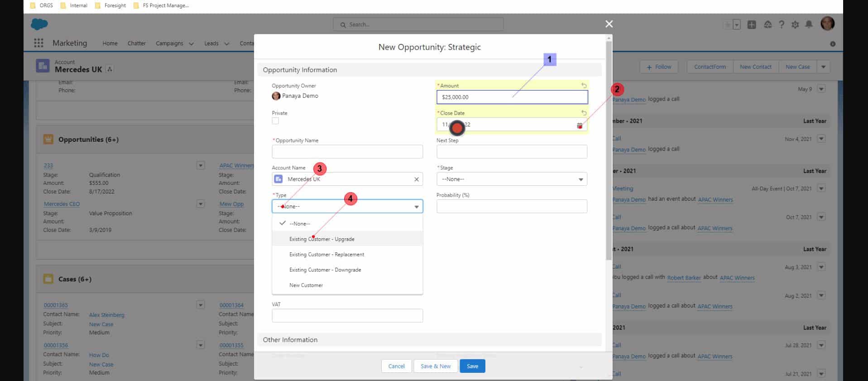Open more account actions dropdown
The image size is (868, 381).
pyautogui.click(x=823, y=67)
